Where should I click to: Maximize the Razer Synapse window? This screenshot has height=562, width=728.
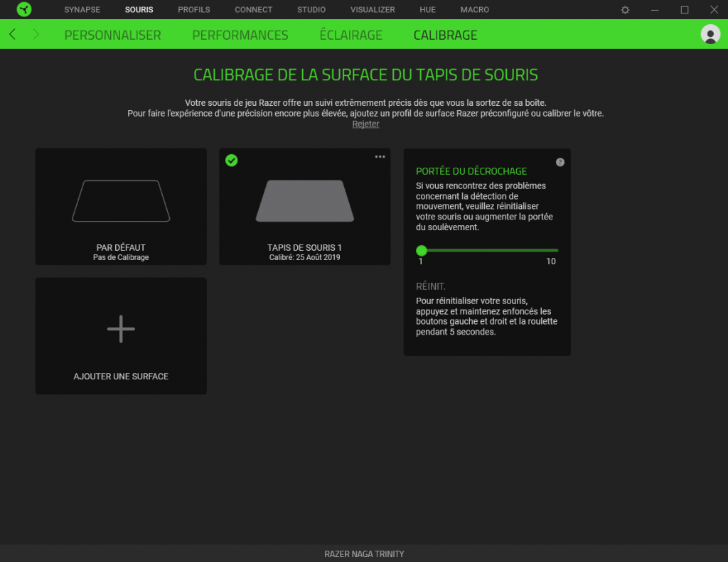685,10
